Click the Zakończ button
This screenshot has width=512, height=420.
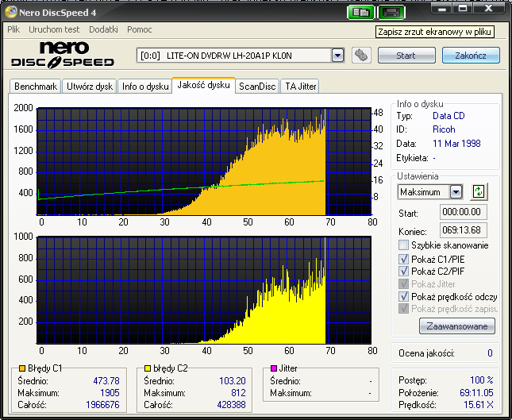click(x=471, y=56)
